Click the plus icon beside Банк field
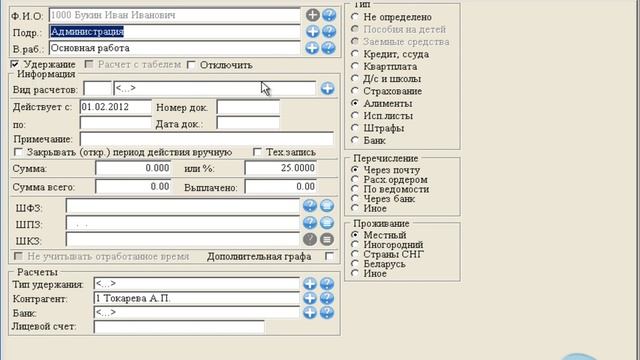 coord(310,313)
